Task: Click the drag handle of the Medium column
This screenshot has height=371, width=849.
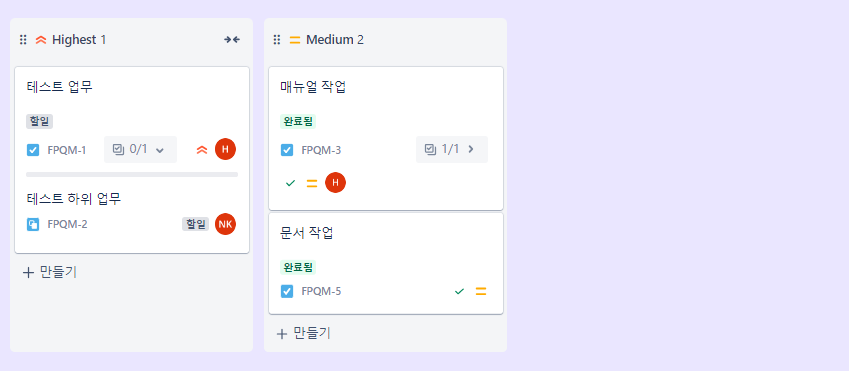Action: (x=277, y=40)
